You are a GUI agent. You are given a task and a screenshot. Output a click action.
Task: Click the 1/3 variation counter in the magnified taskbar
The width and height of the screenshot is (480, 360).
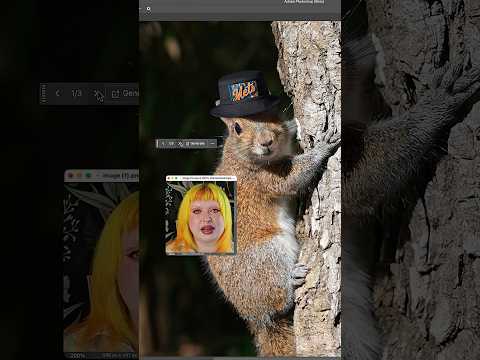click(x=77, y=93)
